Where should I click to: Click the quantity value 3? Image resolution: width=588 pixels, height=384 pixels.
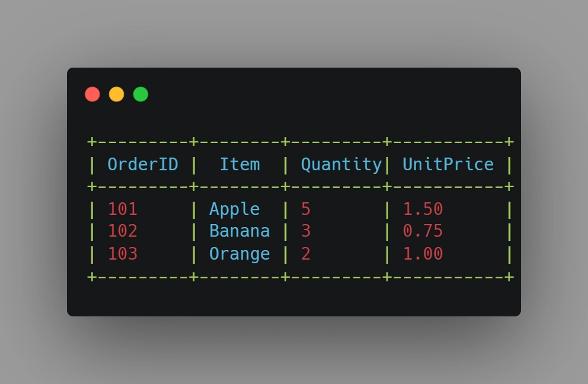[x=305, y=231]
